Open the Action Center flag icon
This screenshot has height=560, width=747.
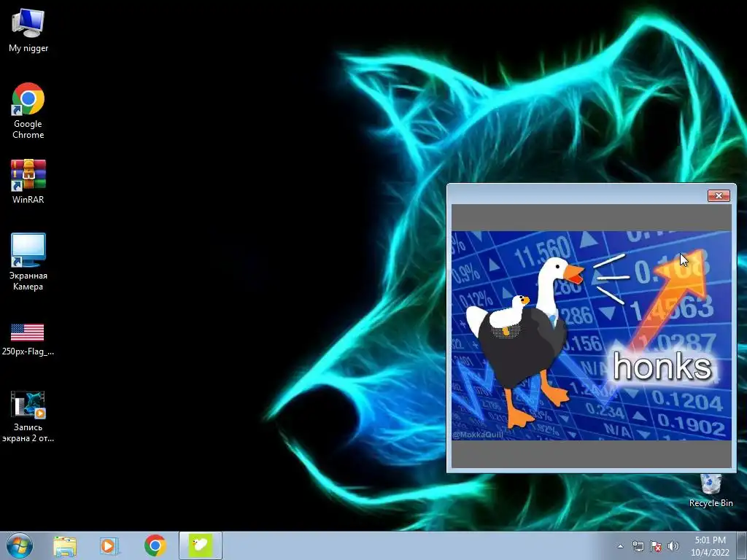click(656, 547)
